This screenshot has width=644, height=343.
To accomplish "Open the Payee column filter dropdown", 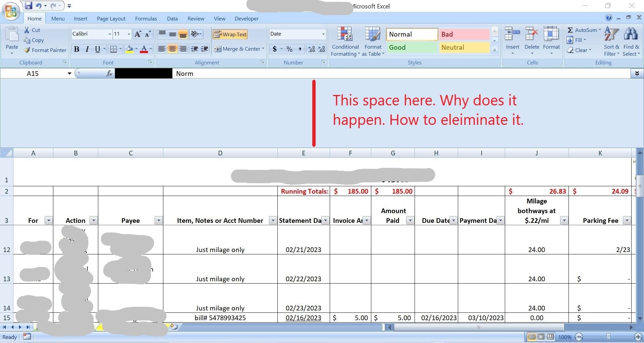I will [159, 220].
